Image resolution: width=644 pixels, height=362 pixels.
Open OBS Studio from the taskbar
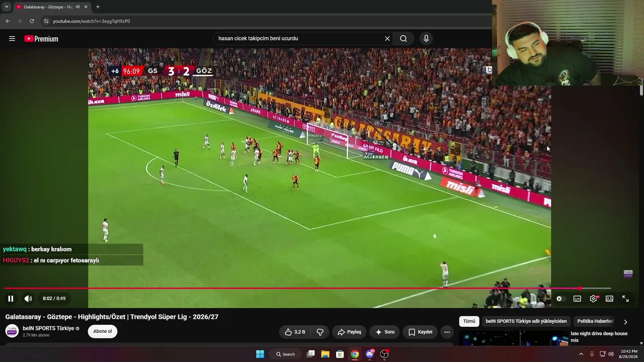[384, 354]
